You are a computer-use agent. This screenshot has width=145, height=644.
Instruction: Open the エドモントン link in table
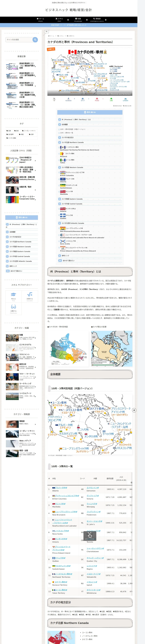(x=92, y=488)
